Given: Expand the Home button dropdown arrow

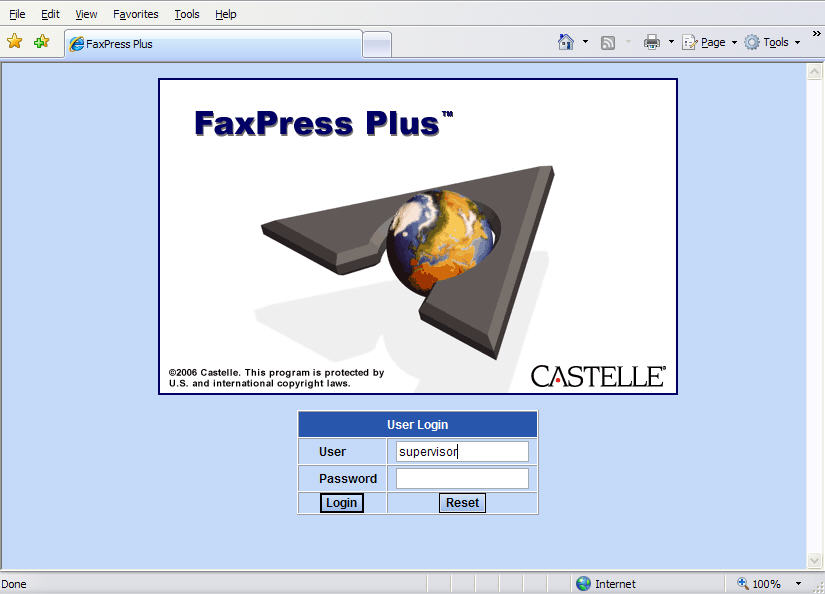Looking at the screenshot, I should [585, 42].
